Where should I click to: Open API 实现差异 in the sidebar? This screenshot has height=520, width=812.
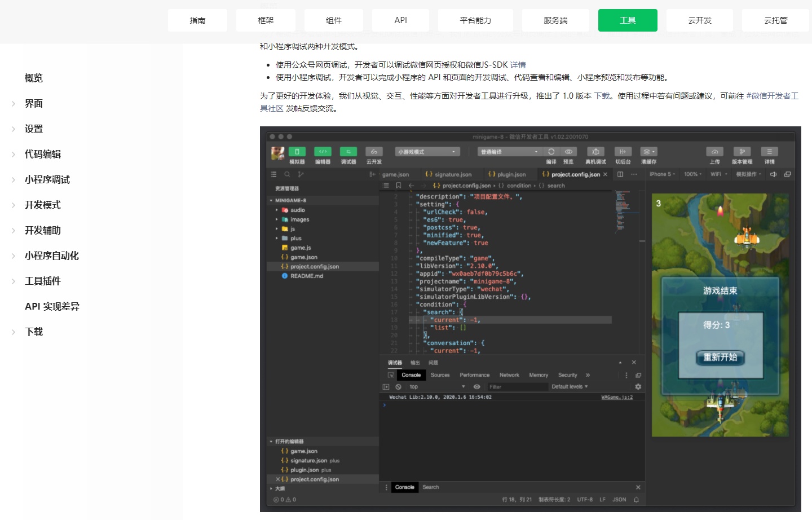click(x=52, y=307)
